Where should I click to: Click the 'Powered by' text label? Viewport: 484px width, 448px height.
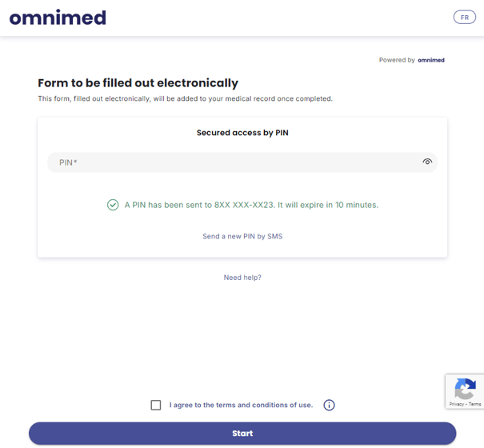(x=397, y=60)
